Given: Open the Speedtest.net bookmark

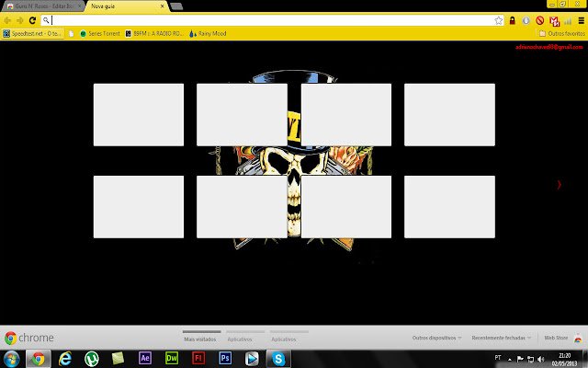Looking at the screenshot, I should coord(33,33).
